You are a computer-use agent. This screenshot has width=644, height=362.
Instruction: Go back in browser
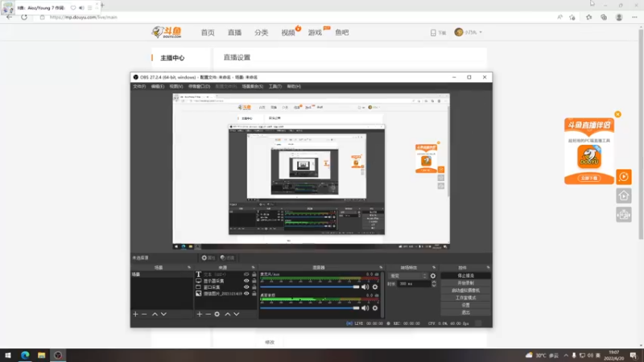click(x=9, y=17)
